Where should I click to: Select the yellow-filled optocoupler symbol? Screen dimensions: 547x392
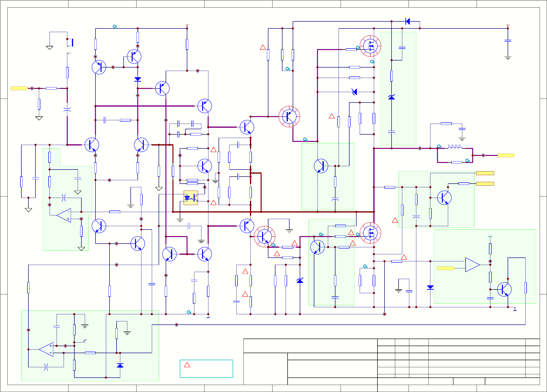191,198
